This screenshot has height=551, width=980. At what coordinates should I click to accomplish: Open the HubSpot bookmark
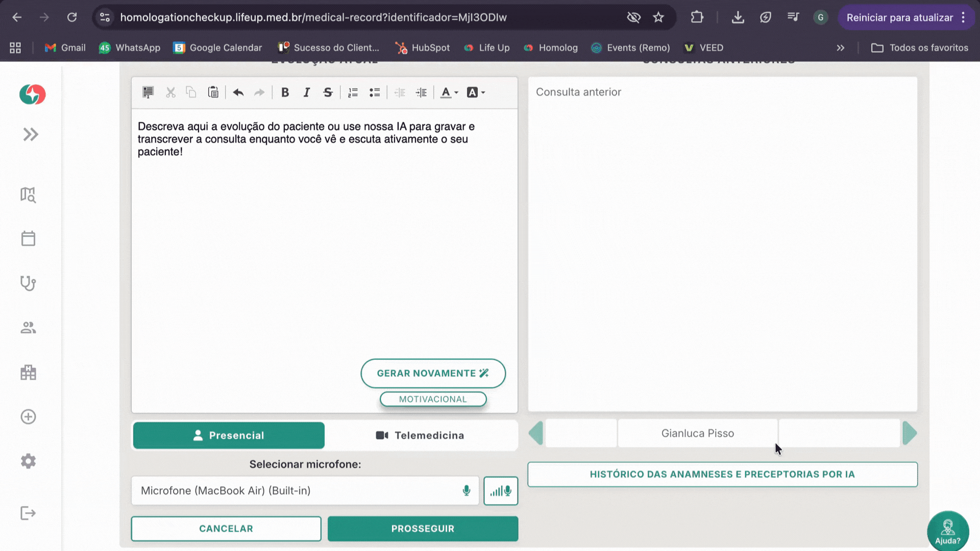coord(423,47)
